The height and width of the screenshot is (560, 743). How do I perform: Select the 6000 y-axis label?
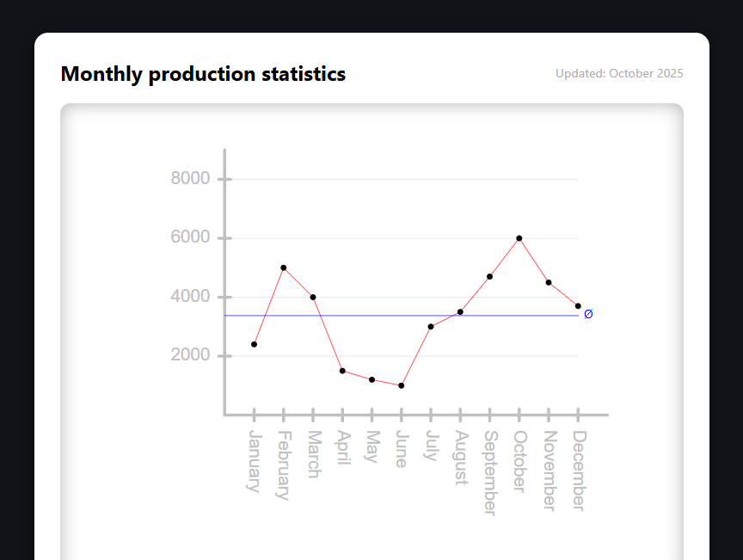(x=190, y=238)
